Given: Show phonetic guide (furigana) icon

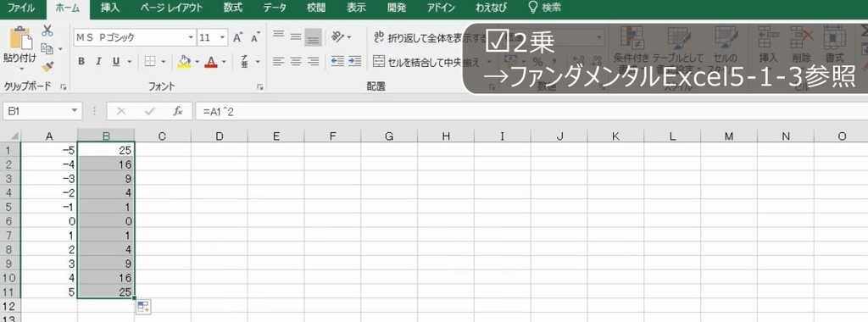Looking at the screenshot, I should click(x=244, y=61).
